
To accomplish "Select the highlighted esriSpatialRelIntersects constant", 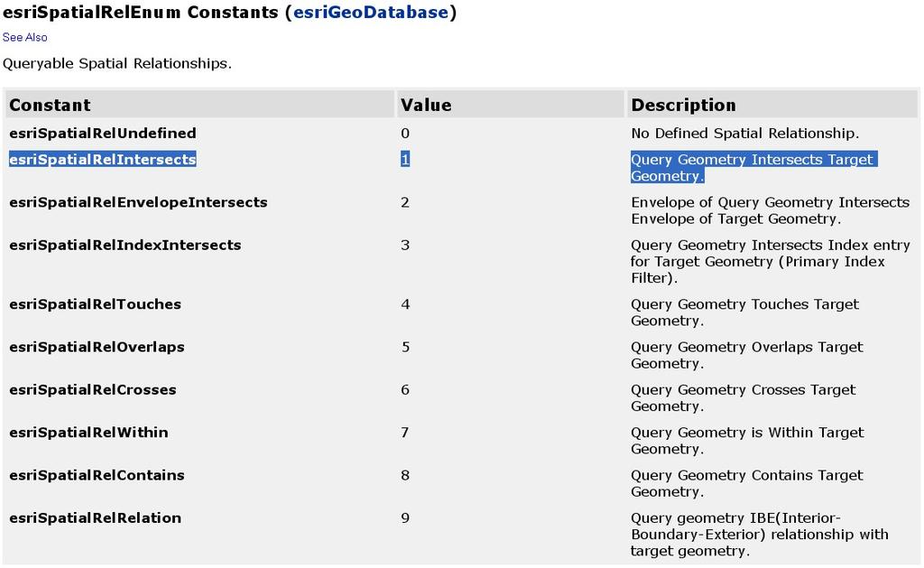I will [103, 159].
